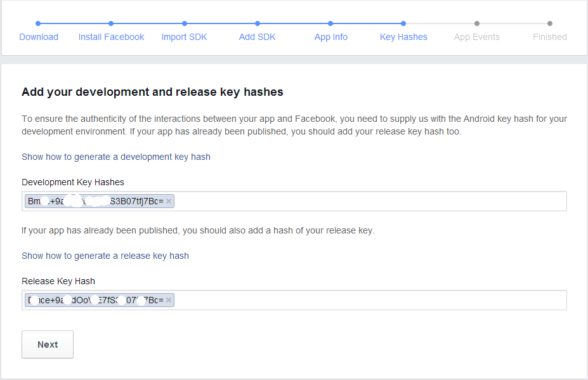Switch to the App Info step
The height and width of the screenshot is (380, 588).
point(330,37)
